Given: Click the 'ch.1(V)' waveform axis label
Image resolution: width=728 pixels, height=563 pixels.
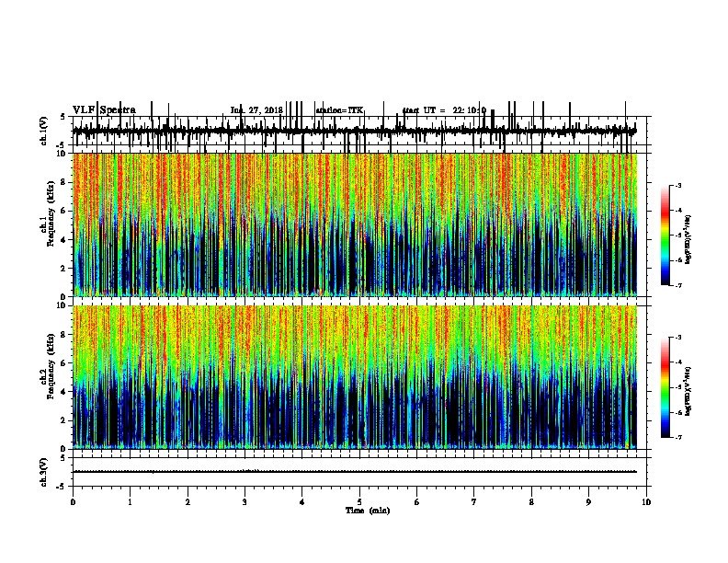Looking at the screenshot, I should point(43,131).
